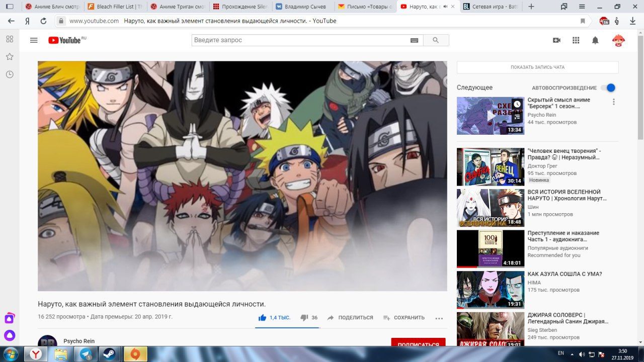The height and width of the screenshot is (362, 644).
Task: Click the СОХРАНИТЬ save button
Action: point(404,318)
